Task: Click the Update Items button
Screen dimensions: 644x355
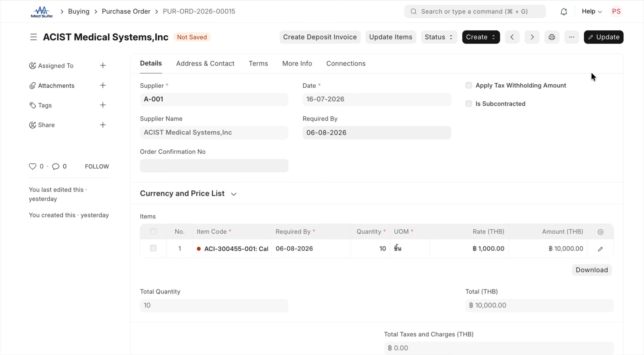Action: (x=391, y=37)
